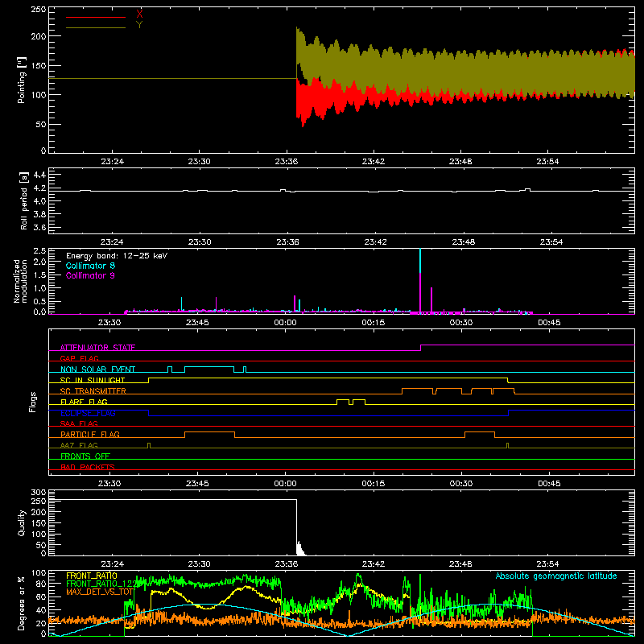
Task: Click the olive Y legend line sample
Action: click(x=96, y=27)
